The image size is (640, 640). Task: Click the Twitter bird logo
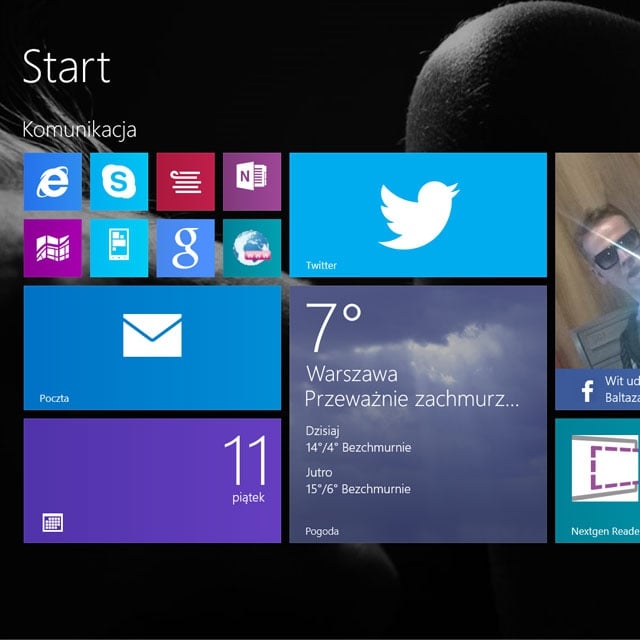[418, 214]
